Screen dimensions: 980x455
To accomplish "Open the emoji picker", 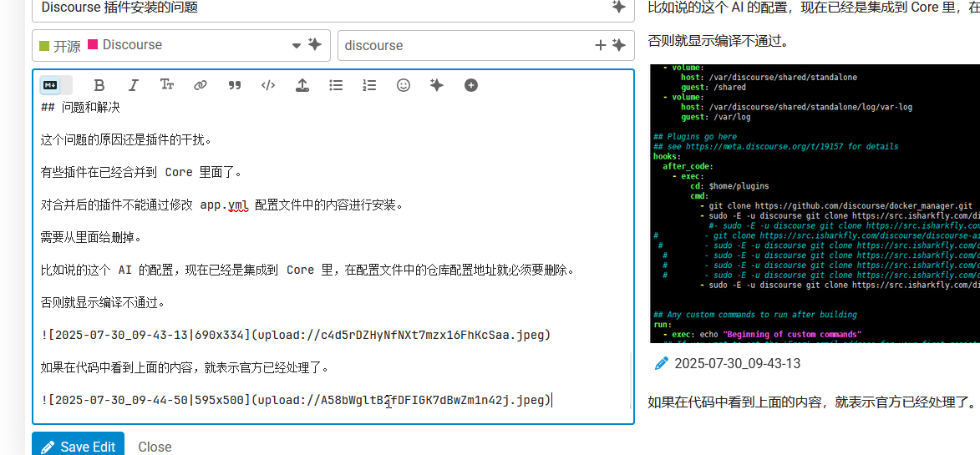I will (x=404, y=85).
